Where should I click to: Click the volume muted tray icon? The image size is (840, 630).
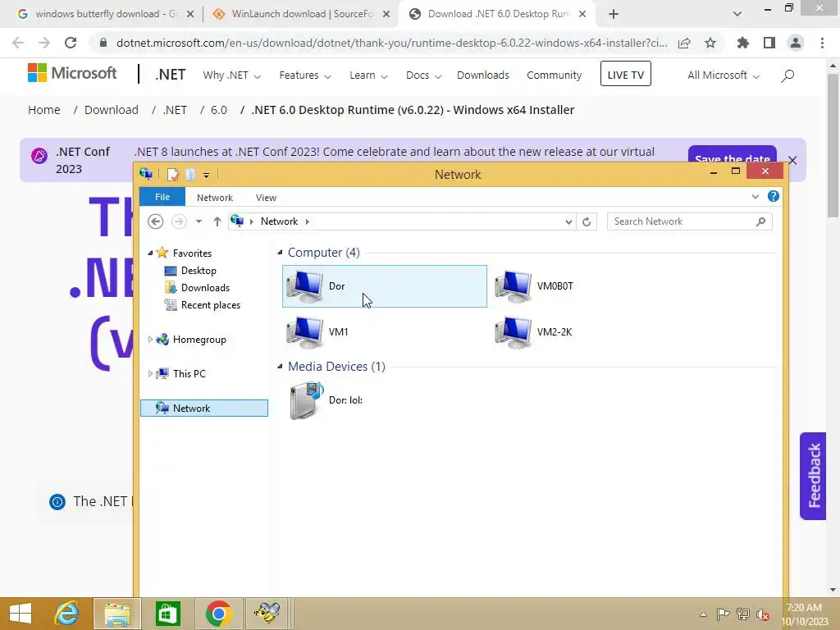(763, 614)
